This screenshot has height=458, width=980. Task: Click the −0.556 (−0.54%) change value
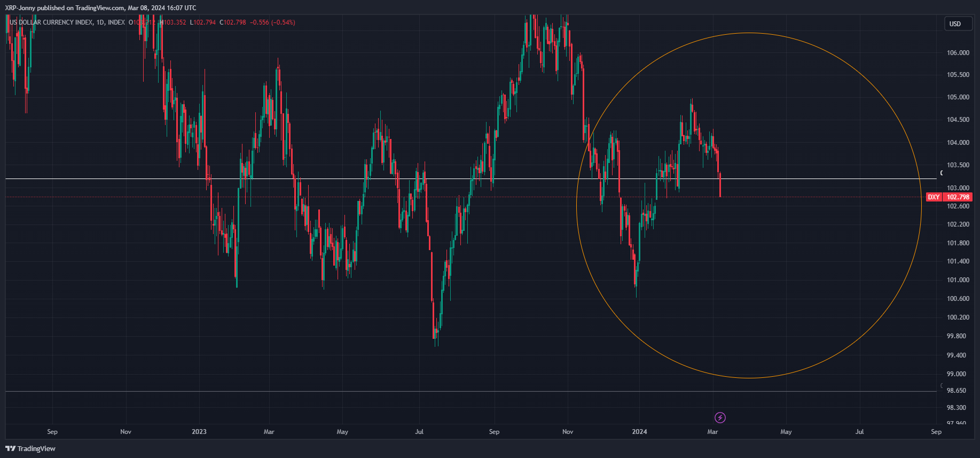coord(272,22)
